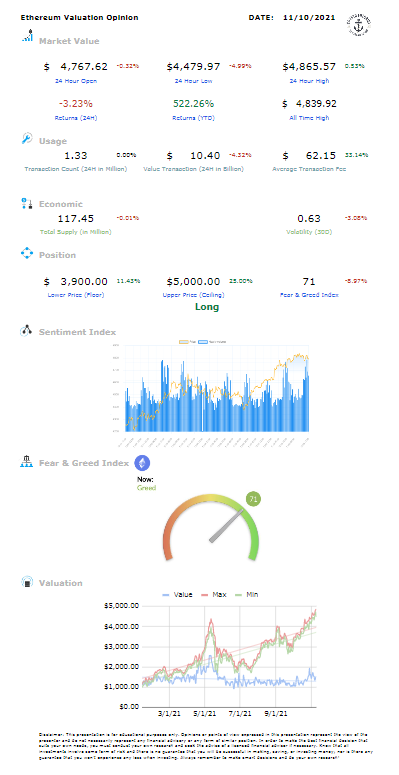
Task: Click the Sentiment Index icon
Action: pos(26,331)
